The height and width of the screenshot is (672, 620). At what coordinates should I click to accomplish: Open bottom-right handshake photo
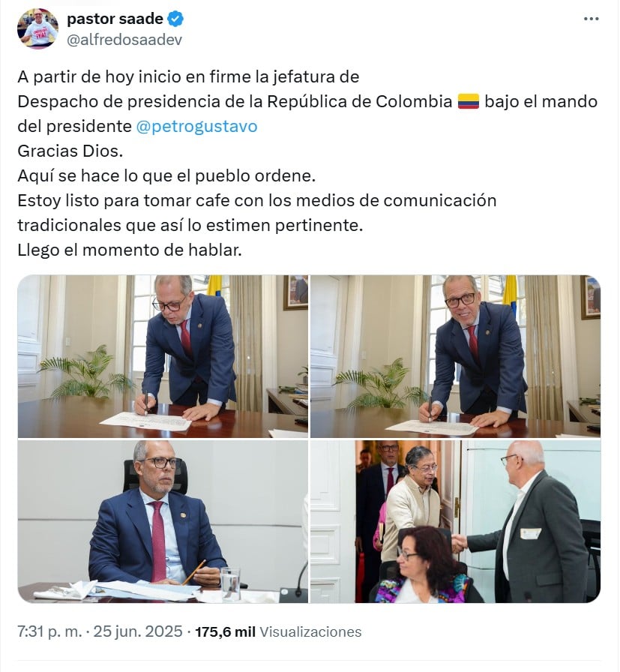tap(456, 521)
